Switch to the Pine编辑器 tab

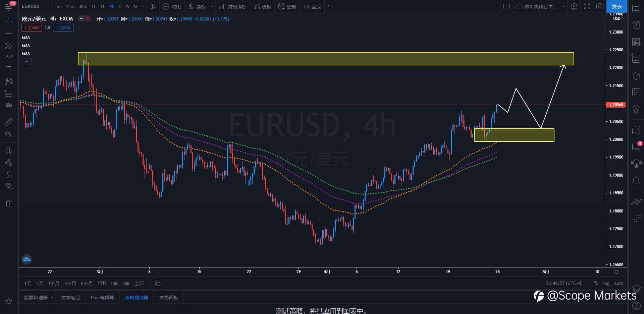102,297
